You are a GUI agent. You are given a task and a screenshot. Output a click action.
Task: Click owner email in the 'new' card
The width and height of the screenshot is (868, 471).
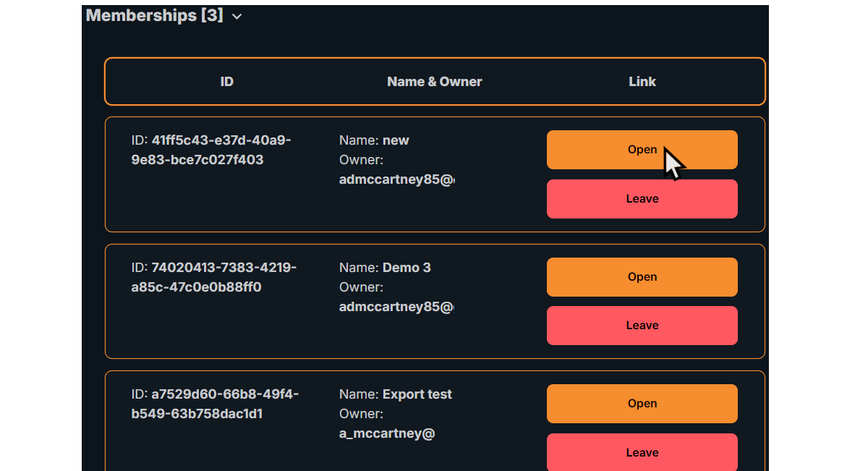coord(396,179)
